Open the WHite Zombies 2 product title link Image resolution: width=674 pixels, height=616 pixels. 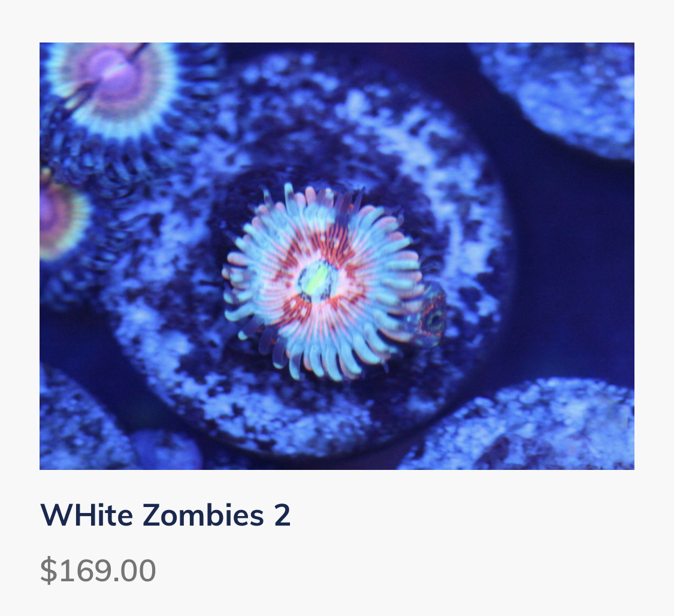point(165,515)
